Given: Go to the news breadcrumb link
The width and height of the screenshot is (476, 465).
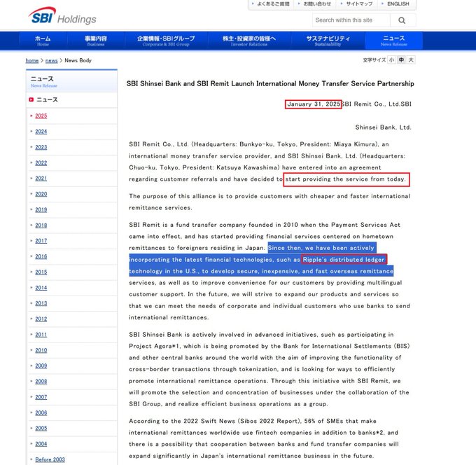Looking at the screenshot, I should [x=51, y=60].
